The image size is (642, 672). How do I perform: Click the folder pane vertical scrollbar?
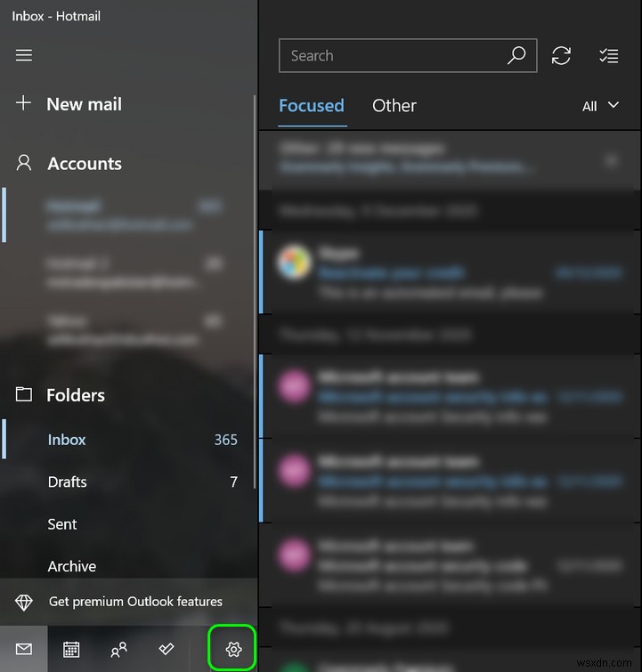(255, 291)
